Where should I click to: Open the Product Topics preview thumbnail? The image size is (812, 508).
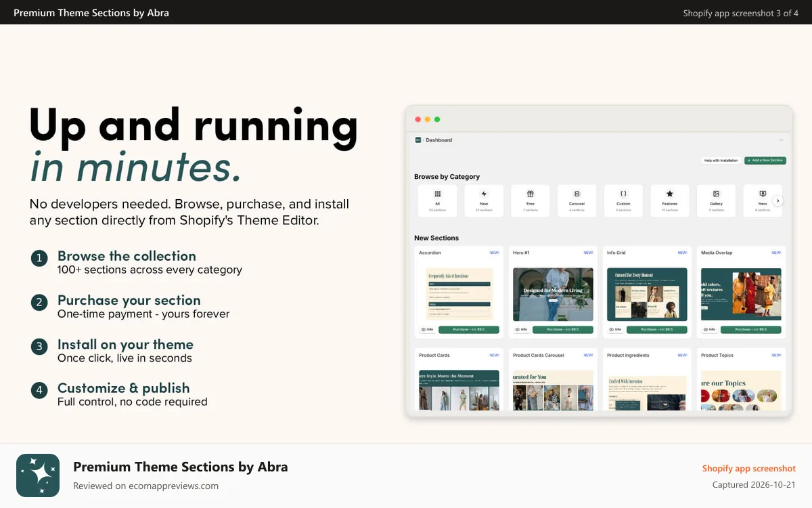coord(741,390)
